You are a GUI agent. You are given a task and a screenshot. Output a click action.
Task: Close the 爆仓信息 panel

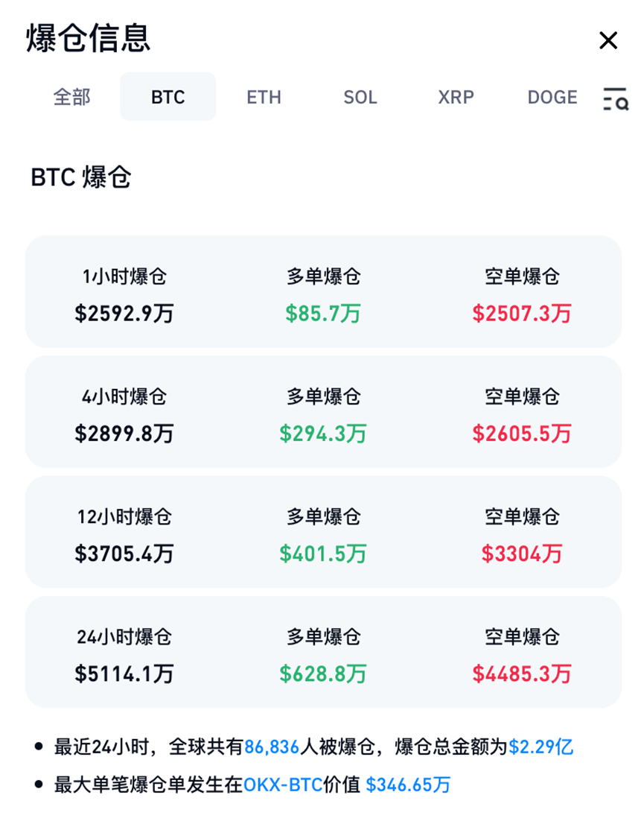[608, 41]
